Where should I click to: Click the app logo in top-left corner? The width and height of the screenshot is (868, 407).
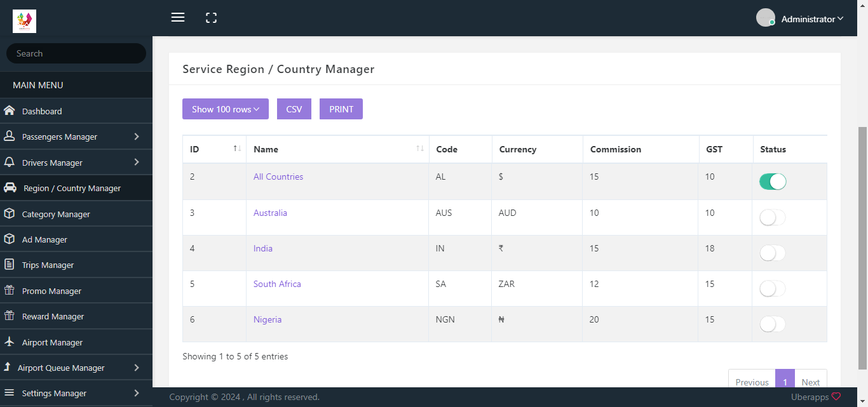click(24, 21)
